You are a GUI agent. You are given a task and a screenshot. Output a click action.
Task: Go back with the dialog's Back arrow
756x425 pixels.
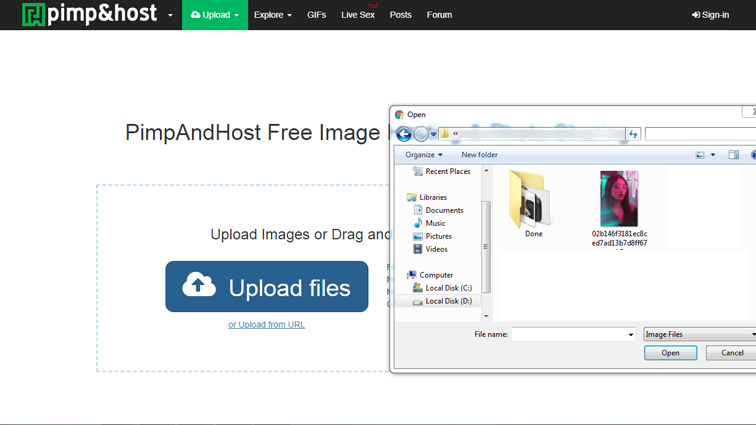click(404, 134)
